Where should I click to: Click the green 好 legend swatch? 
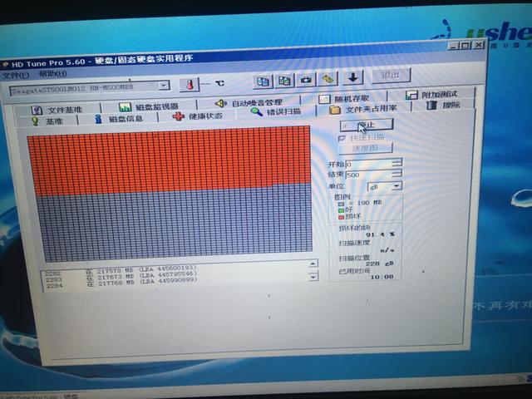coord(342,210)
